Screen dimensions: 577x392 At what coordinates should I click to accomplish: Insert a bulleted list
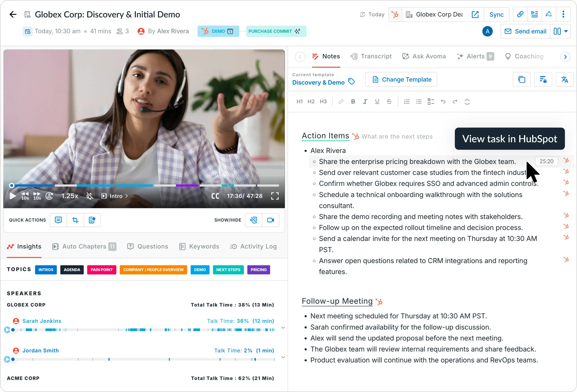click(419, 101)
